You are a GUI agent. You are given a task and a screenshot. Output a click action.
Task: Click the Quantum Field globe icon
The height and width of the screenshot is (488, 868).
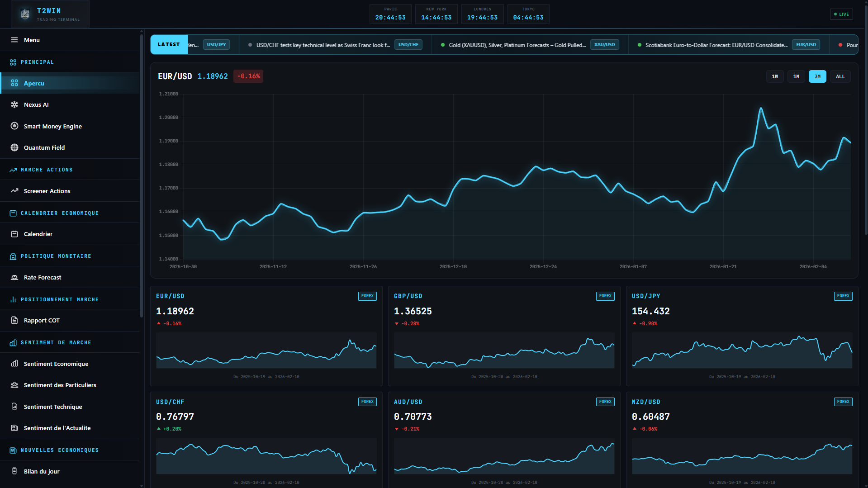pyautogui.click(x=14, y=147)
